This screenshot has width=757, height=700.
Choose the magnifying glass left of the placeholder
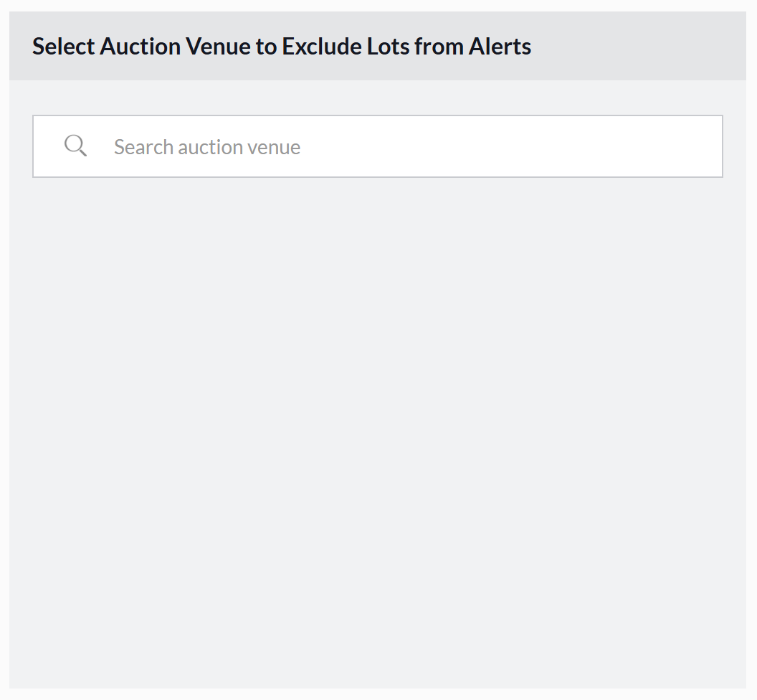pyautogui.click(x=75, y=146)
